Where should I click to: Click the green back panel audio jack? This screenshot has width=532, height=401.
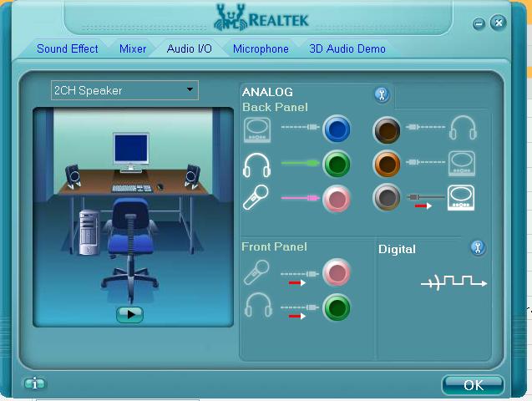coord(337,164)
